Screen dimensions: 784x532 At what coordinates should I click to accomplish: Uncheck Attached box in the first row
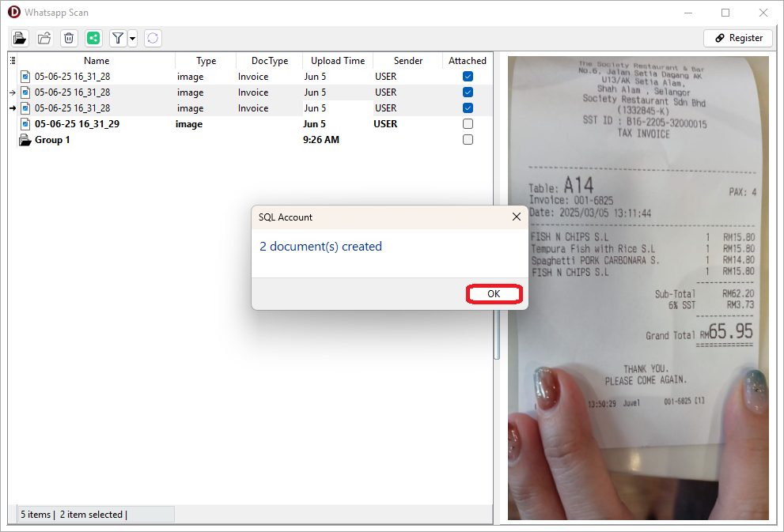pos(468,77)
